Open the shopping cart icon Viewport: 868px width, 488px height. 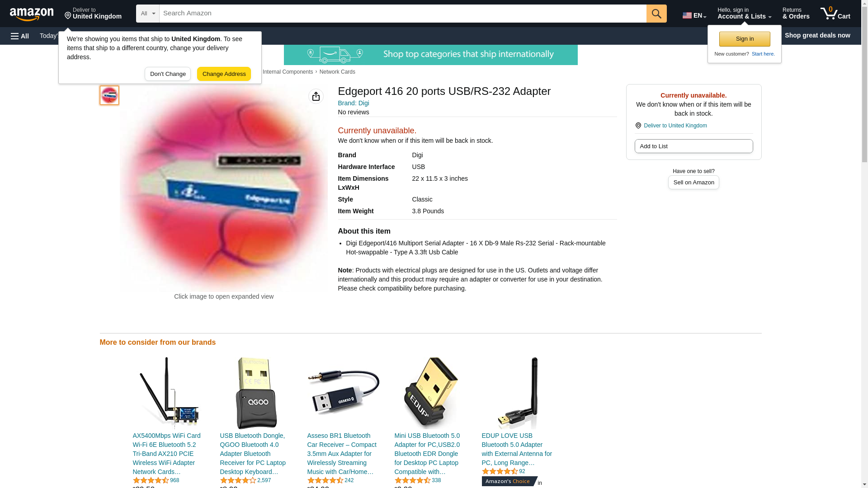coord(835,14)
